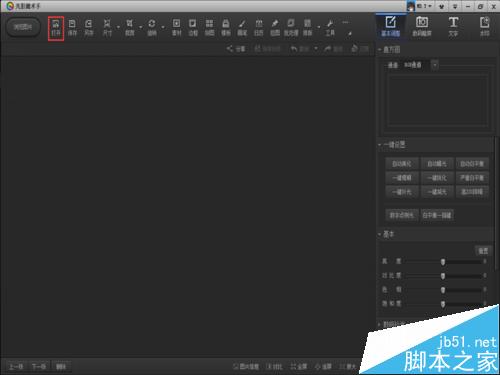Open the 日历 calendar tool
The image size is (500, 375).
(258, 28)
